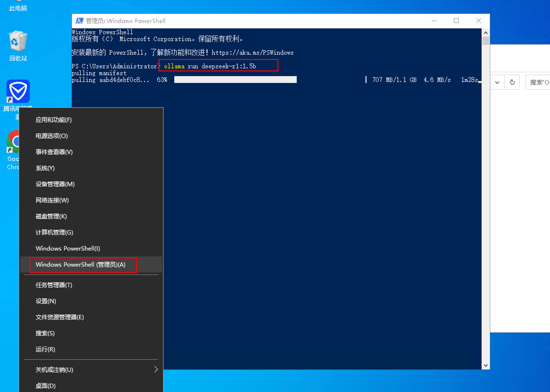Viewport: 550px width, 392px height.
Task: Open 文件资源管理器(E) menu entry
Action: 91,317
